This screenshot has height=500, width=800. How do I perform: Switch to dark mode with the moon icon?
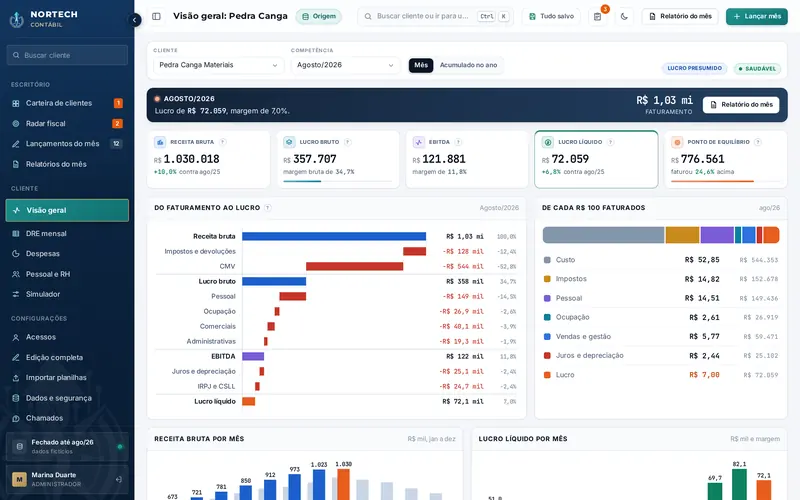pos(624,16)
